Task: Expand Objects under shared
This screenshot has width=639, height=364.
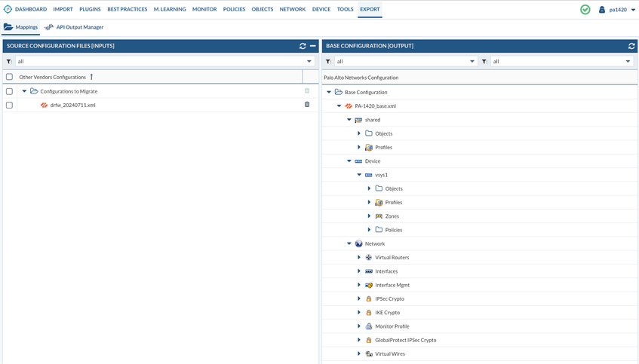Action: tap(359, 133)
